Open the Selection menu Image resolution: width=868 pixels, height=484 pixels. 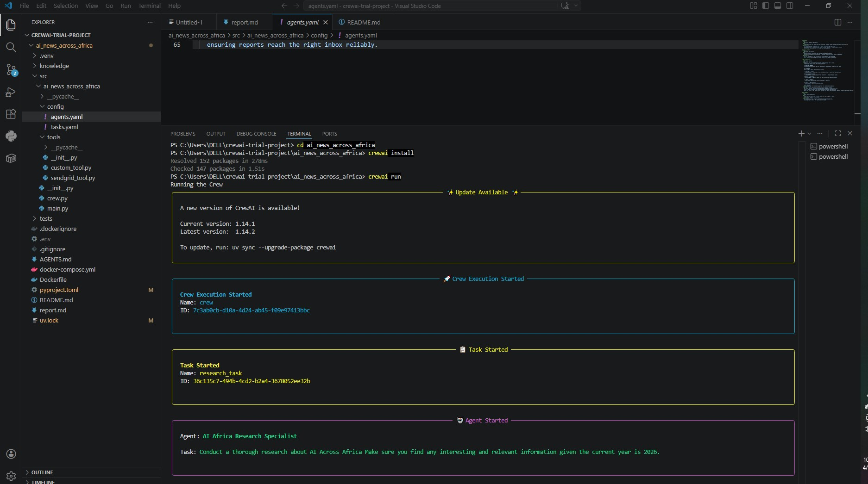click(x=66, y=6)
